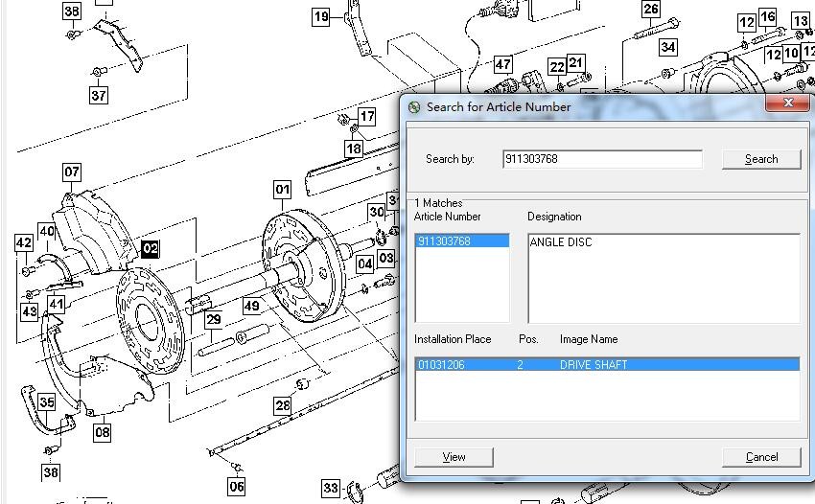Select position label 04 in diagram
815x504 pixels.
(365, 263)
